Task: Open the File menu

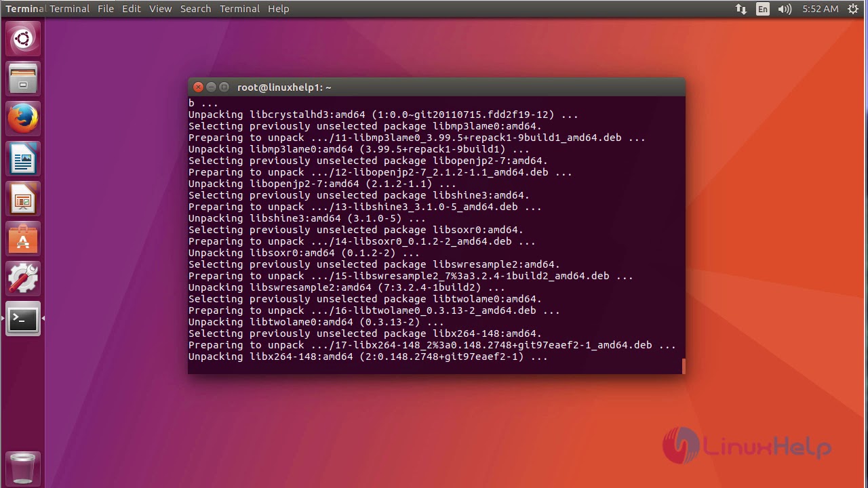Action: 106,9
